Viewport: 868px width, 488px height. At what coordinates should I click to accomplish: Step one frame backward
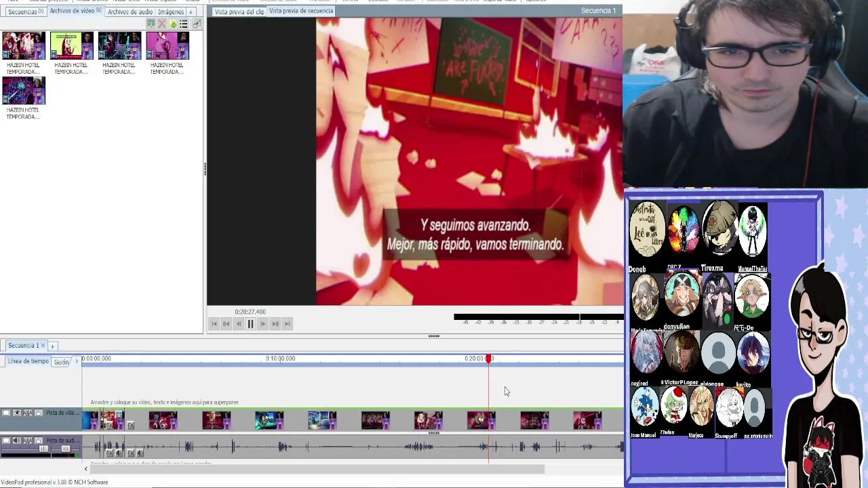[239, 324]
